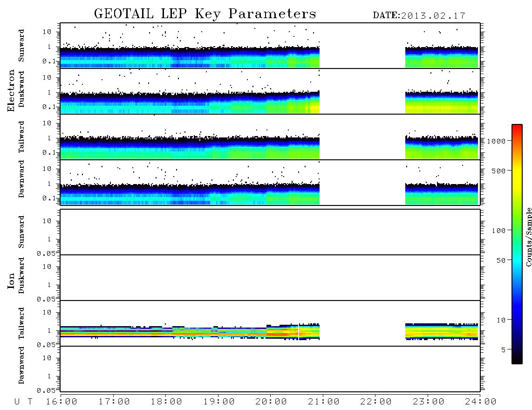The width and height of the screenshot is (532, 410).
Task: Select the Ion Sunward axis label
Action: [x=21, y=232]
